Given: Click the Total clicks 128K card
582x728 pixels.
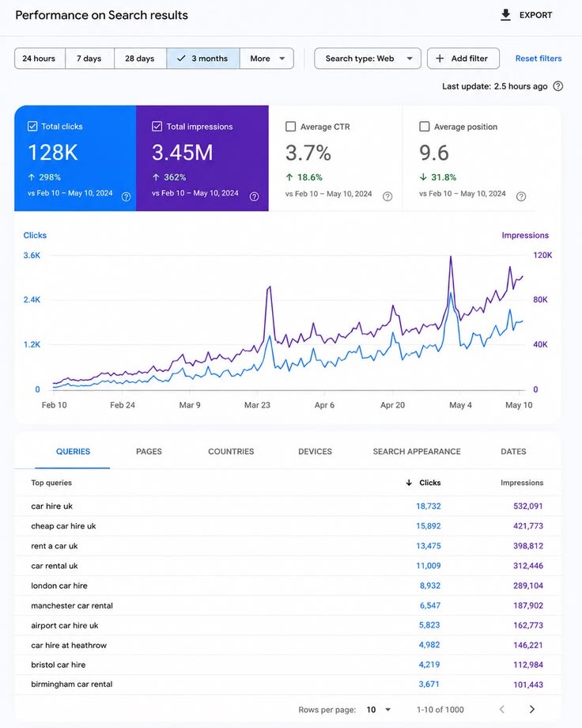Looking at the screenshot, I should point(75,158).
